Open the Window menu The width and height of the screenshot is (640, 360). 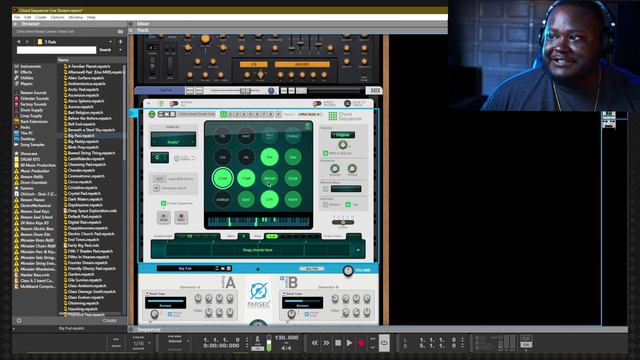click(x=76, y=18)
